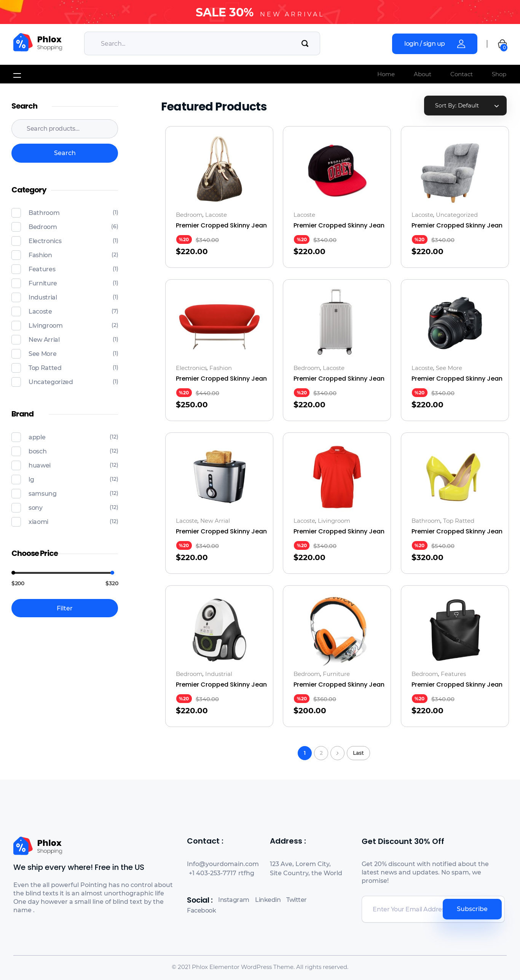
Task: Click the Phlox Shopping logo in header
Action: tap(38, 42)
